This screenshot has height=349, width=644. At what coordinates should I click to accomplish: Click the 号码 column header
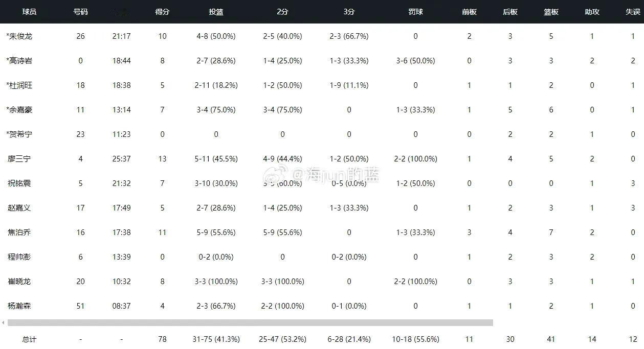80,12
